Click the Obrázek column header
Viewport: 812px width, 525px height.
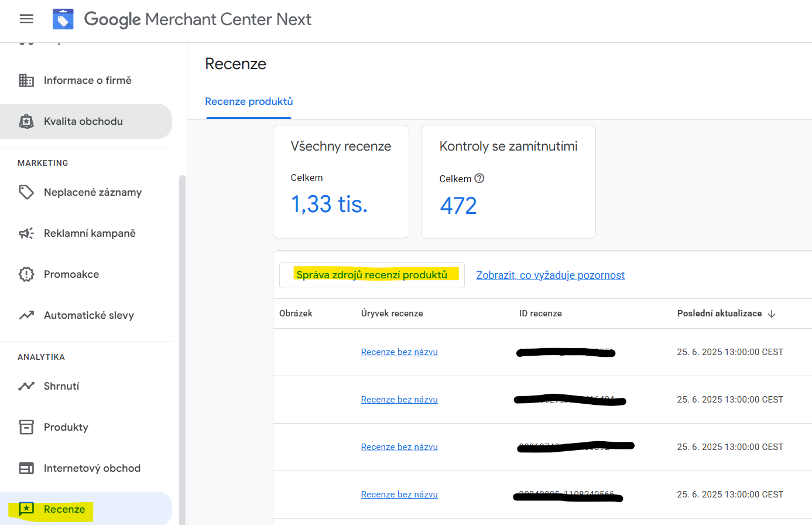[296, 313]
